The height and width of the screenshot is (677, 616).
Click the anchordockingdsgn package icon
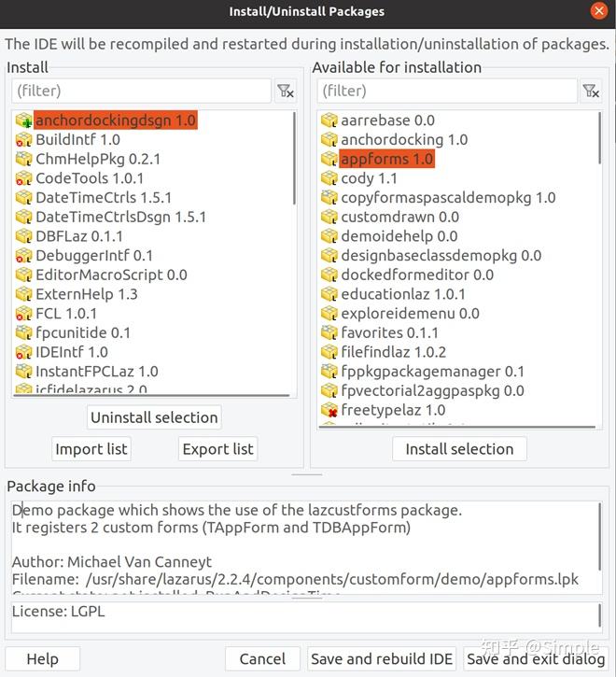pyautogui.click(x=23, y=120)
